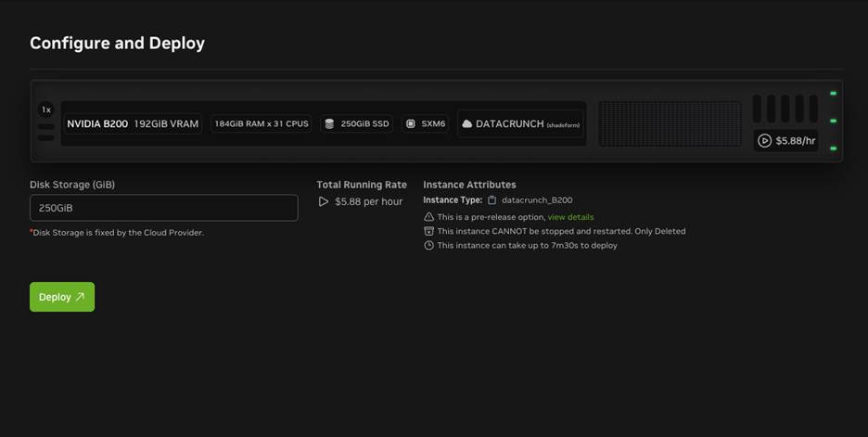Click the Total Running Rate label
868x437 pixels.
pos(362,185)
